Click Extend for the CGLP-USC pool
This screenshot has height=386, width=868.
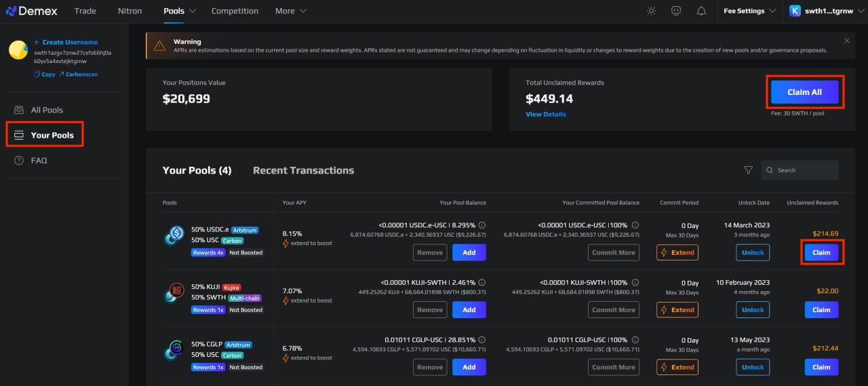[x=677, y=367]
